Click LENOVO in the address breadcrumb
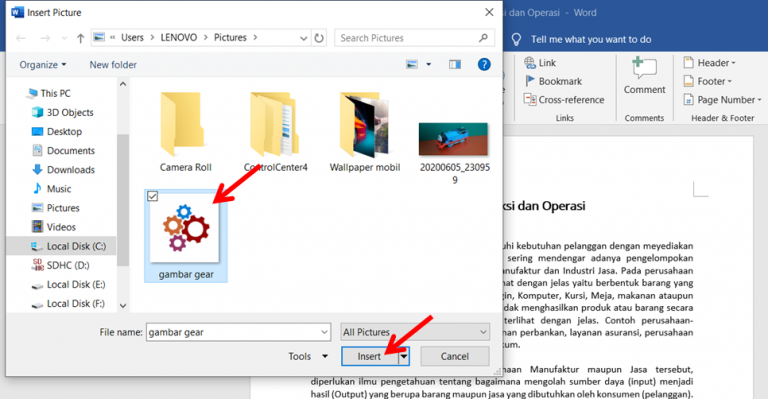This screenshot has height=399, width=768. click(179, 38)
